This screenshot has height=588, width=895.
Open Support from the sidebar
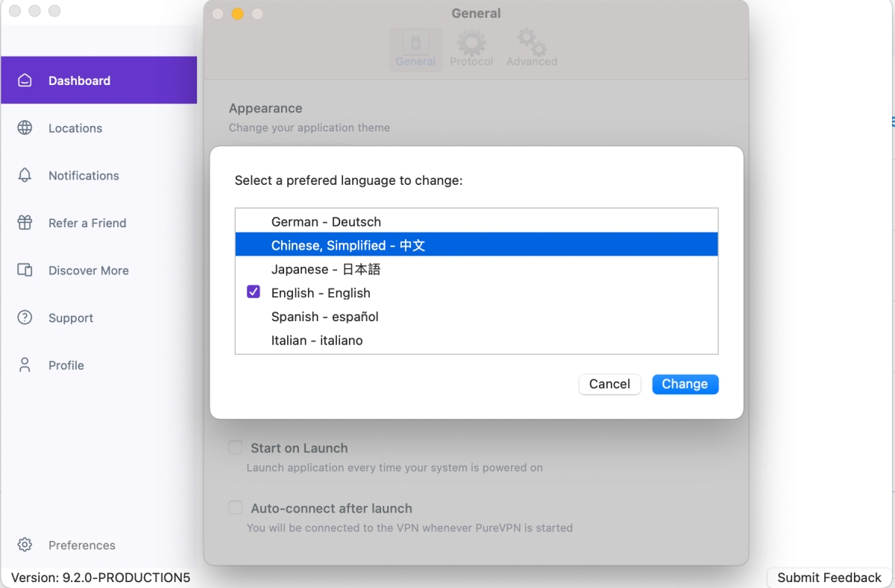(98, 318)
